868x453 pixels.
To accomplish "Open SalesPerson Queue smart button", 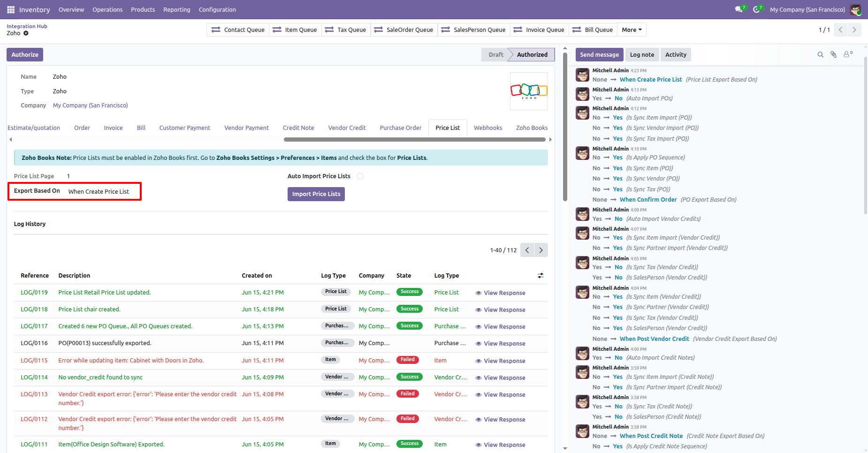I will tap(474, 30).
